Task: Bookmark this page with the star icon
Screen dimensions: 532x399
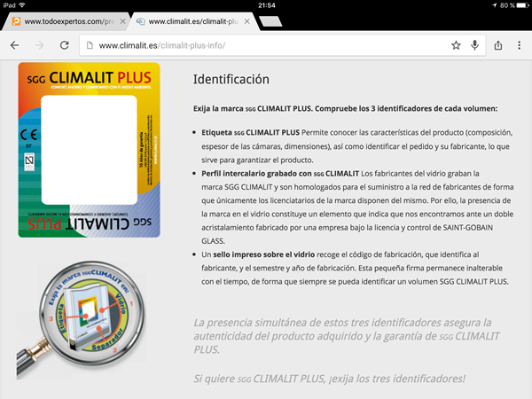Action: 456,45
